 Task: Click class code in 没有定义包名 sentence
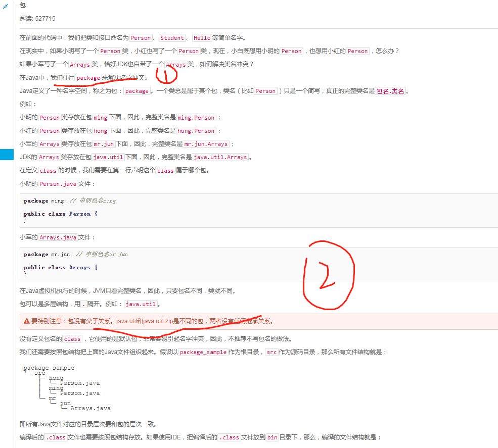[x=72, y=339]
